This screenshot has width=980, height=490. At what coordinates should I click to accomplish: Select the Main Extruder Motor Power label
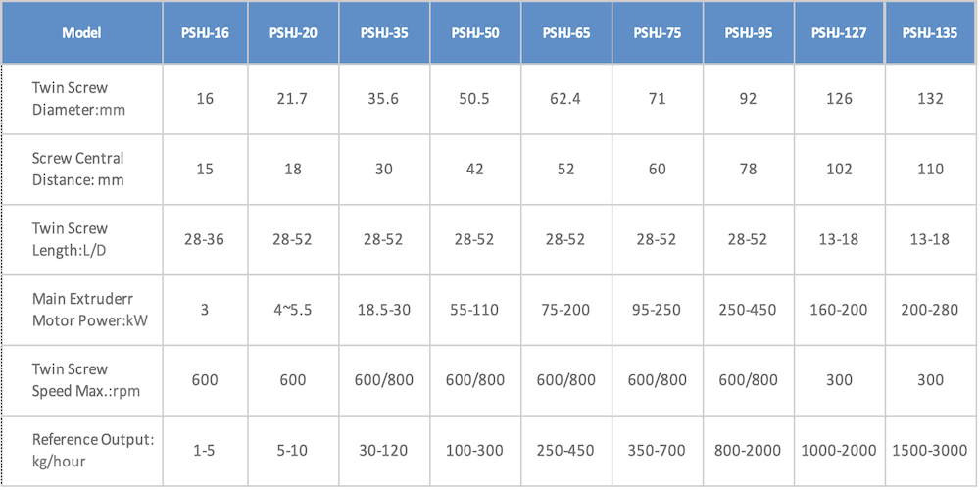[90, 310]
